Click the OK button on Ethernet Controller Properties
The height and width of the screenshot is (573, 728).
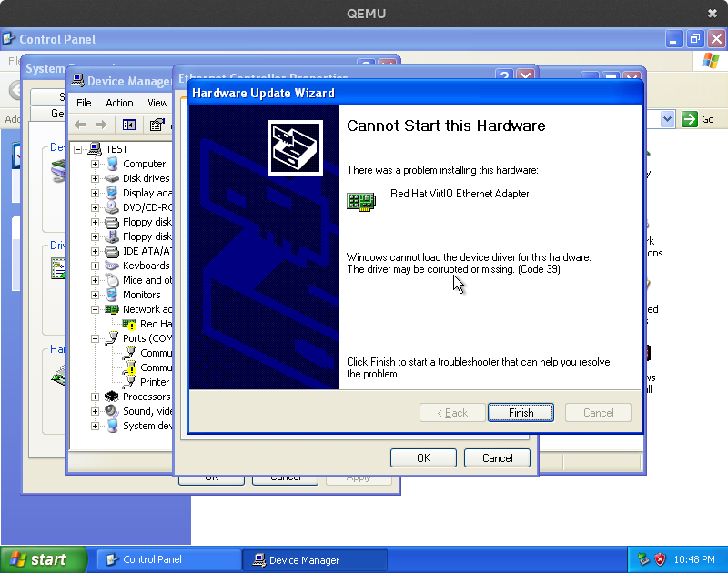click(x=423, y=457)
